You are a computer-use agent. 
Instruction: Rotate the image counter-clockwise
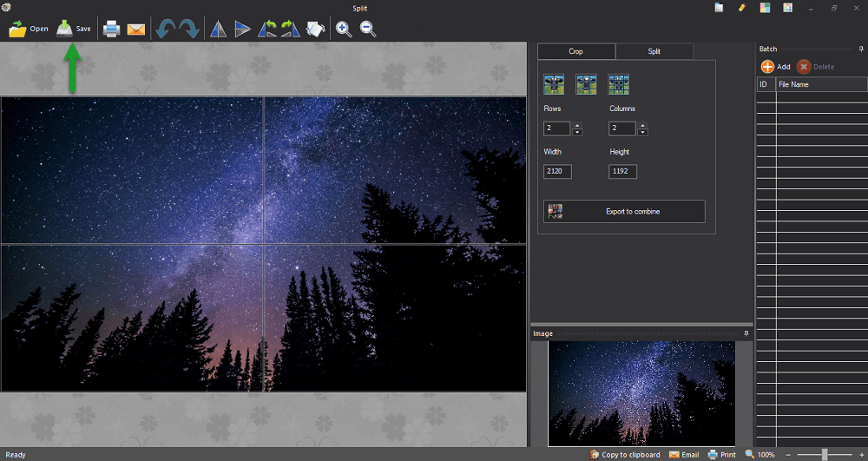tap(165, 29)
